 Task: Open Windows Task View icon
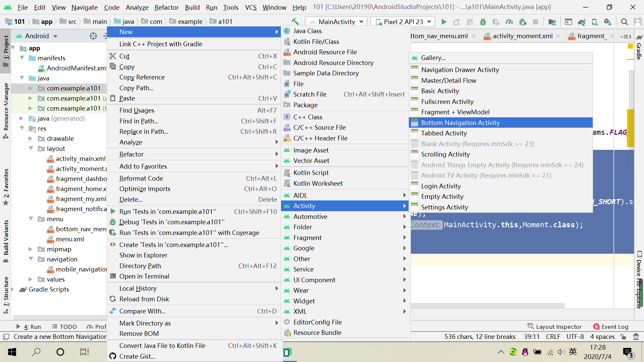(84, 352)
